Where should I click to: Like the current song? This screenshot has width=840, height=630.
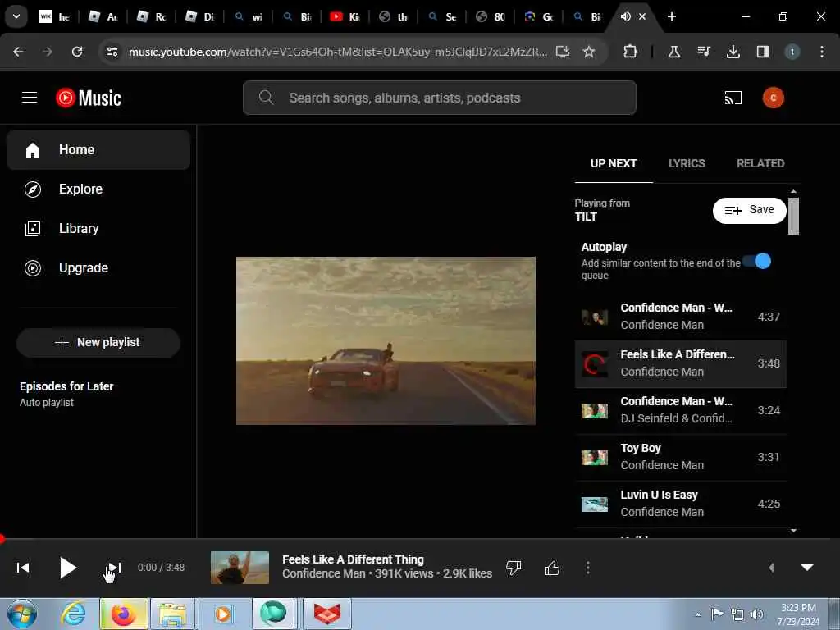[x=552, y=568]
